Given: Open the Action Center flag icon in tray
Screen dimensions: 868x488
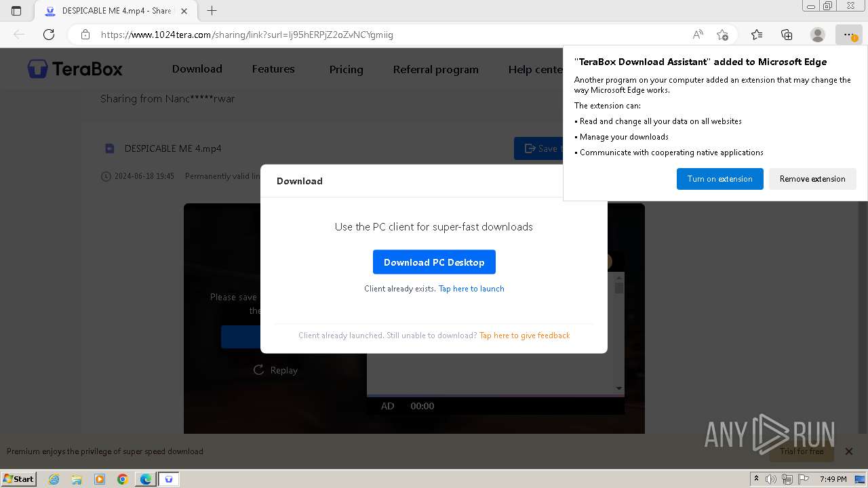Looking at the screenshot, I should [804, 479].
